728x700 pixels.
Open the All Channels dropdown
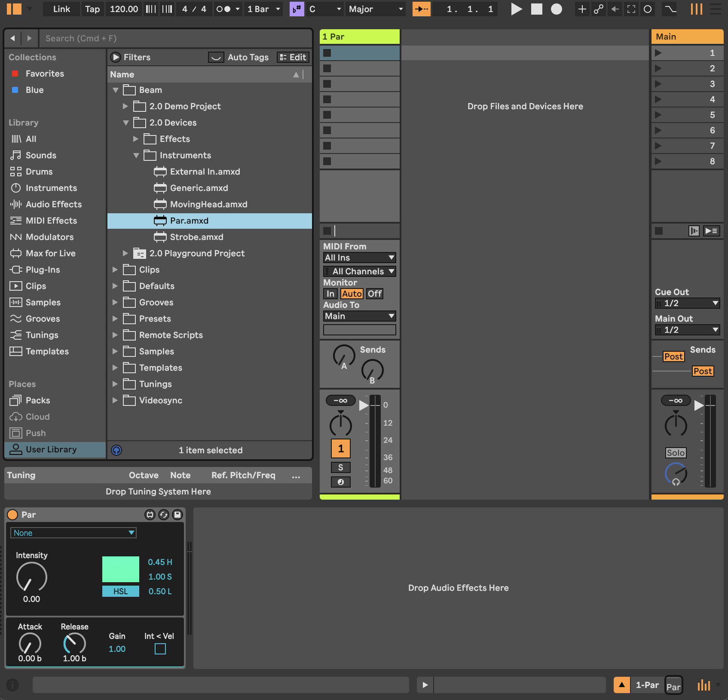coord(359,271)
